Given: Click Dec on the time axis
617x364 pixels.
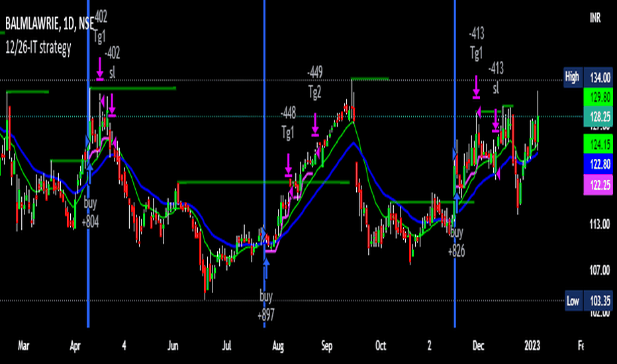Looking at the screenshot, I should [478, 346].
